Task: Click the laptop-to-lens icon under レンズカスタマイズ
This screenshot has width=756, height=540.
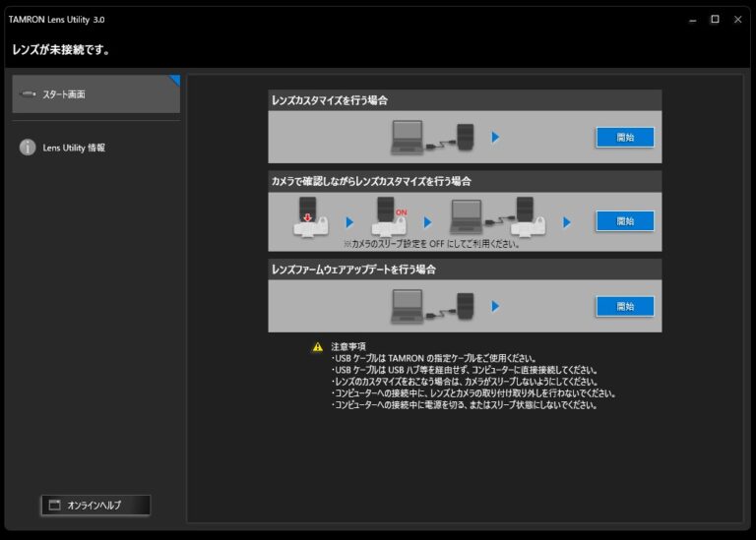Action: click(433, 137)
